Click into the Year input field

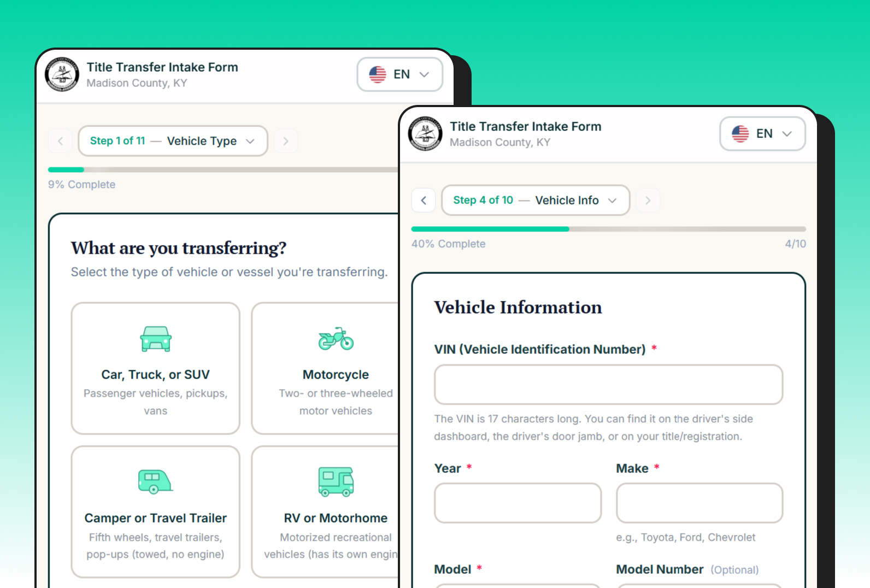click(518, 503)
